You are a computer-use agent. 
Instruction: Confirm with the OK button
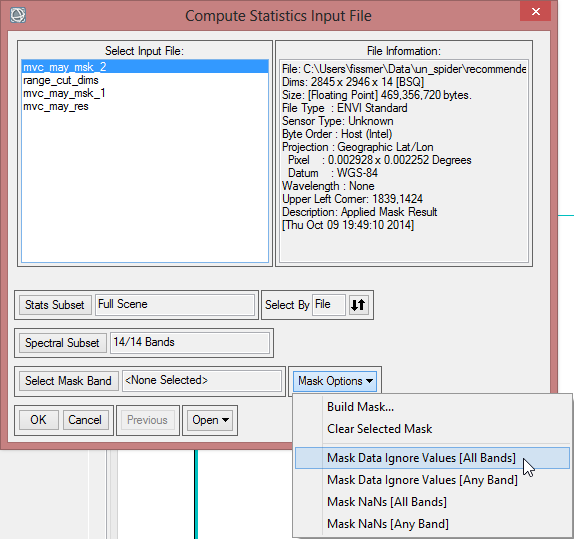pyautogui.click(x=38, y=420)
